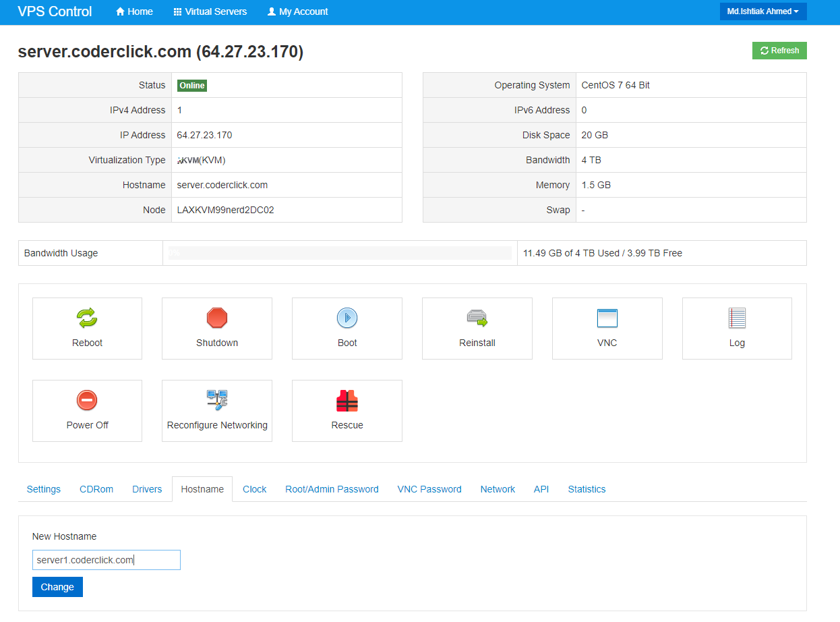This screenshot has height=622, width=840.
Task: Switch to the CDRom tab
Action: [96, 489]
